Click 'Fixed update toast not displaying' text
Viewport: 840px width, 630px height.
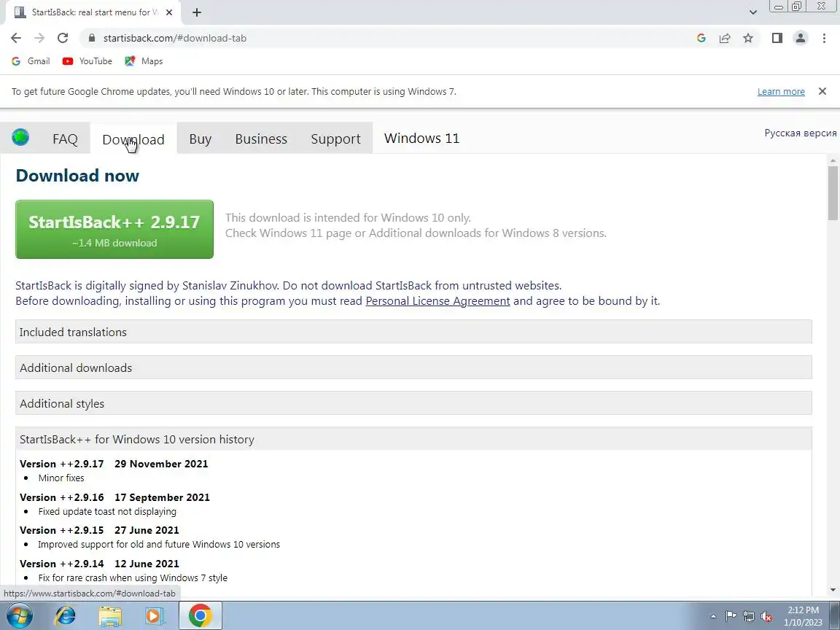107,512
